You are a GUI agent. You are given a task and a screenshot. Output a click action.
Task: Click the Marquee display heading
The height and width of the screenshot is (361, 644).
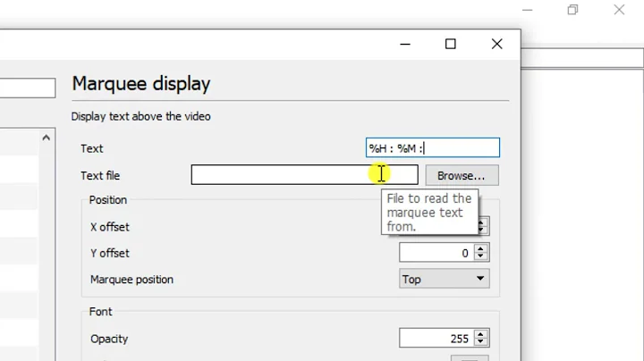pos(141,84)
